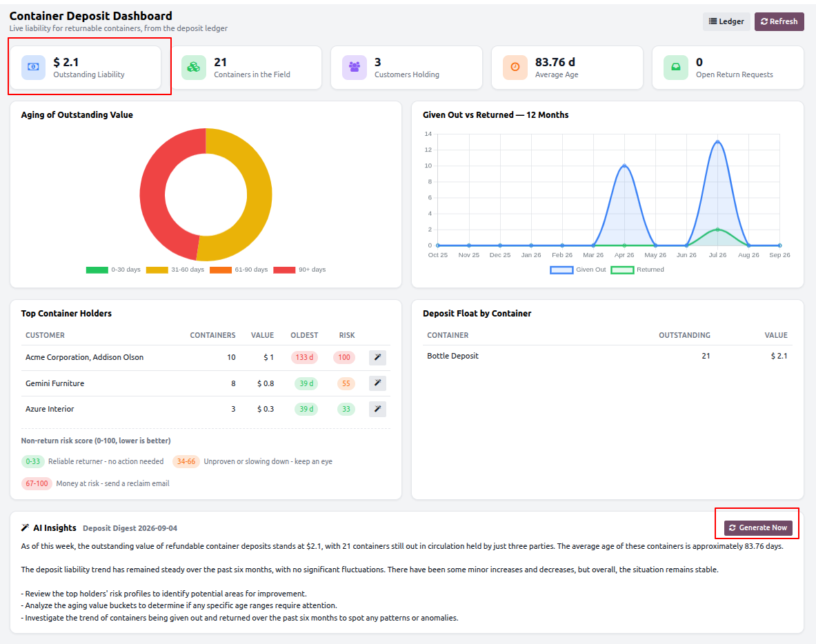
Task: Click the magic wand for Gemini Furniture row
Action: coord(378,383)
